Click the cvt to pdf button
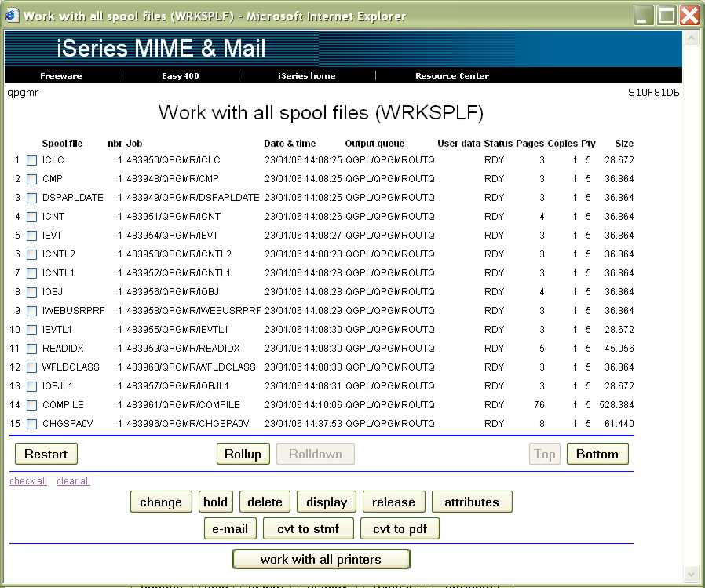Image resolution: width=705 pixels, height=588 pixels. tap(400, 528)
